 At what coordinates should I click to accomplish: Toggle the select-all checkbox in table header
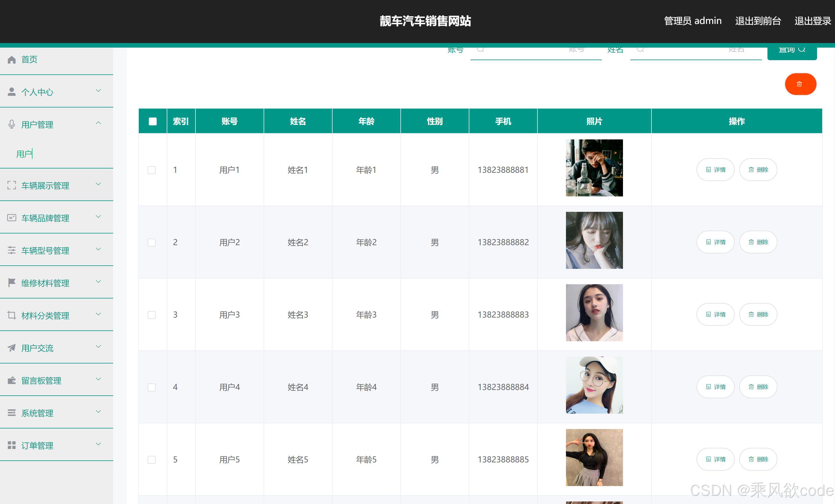click(x=152, y=121)
